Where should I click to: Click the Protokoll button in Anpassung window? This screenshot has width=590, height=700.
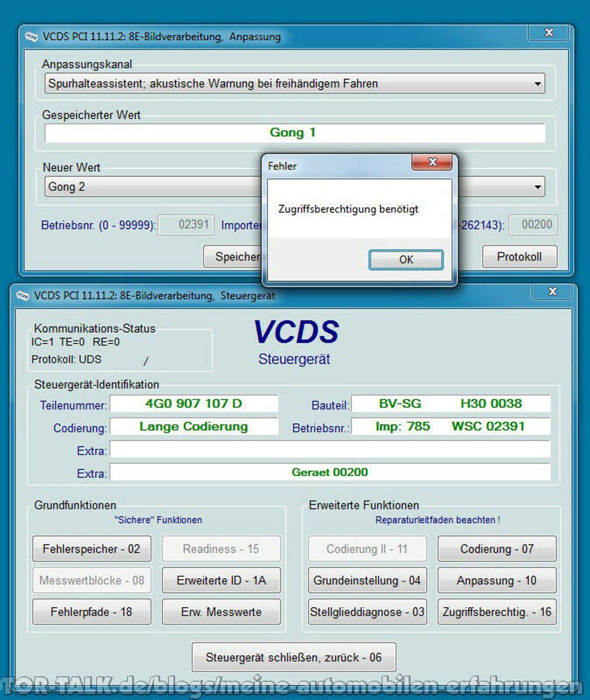pos(520,256)
